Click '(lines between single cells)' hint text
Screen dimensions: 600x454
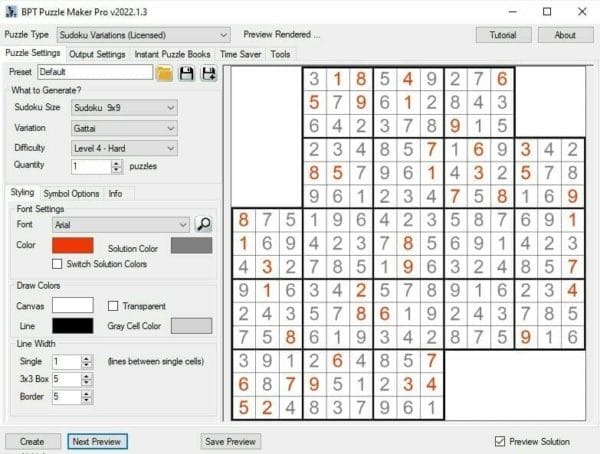pyautogui.click(x=156, y=361)
